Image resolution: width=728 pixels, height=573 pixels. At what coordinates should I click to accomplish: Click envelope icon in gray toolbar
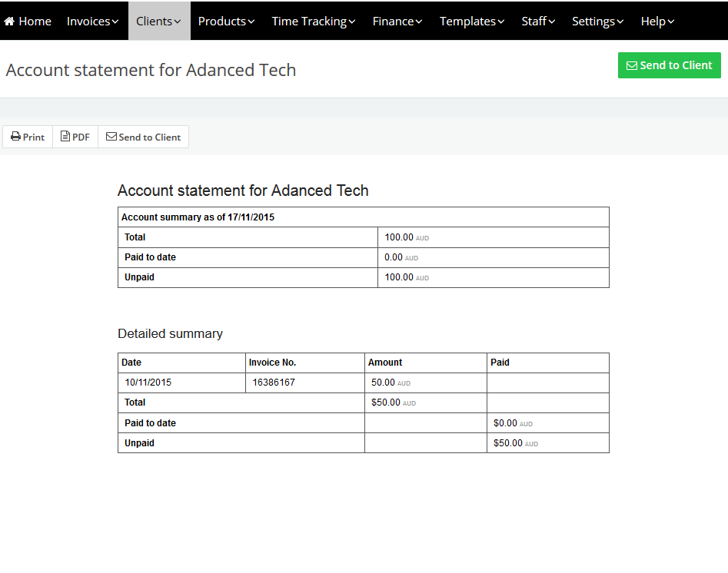(111, 137)
